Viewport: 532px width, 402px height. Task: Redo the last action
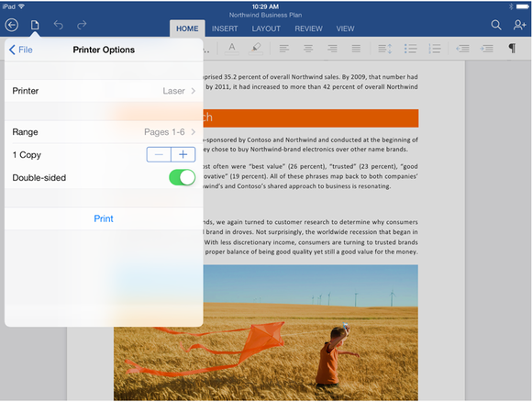pyautogui.click(x=82, y=25)
